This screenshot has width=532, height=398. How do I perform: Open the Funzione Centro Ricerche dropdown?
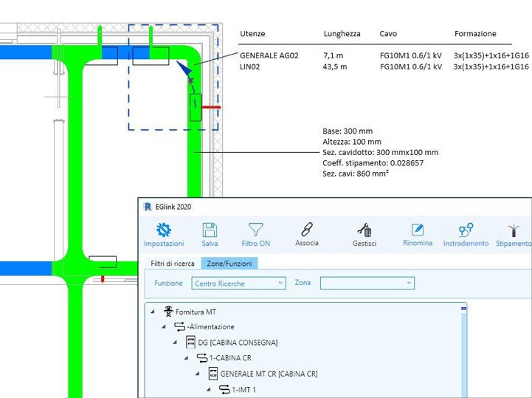click(x=238, y=284)
